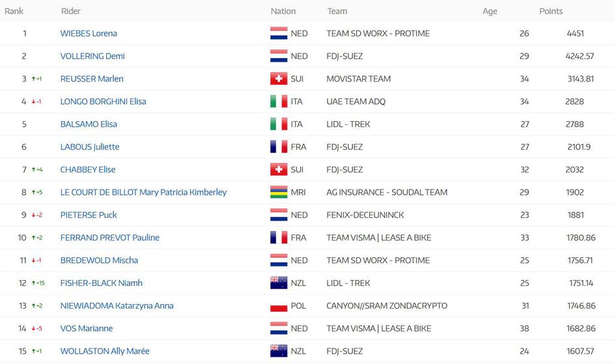Sort table by Points column header

[x=551, y=11]
